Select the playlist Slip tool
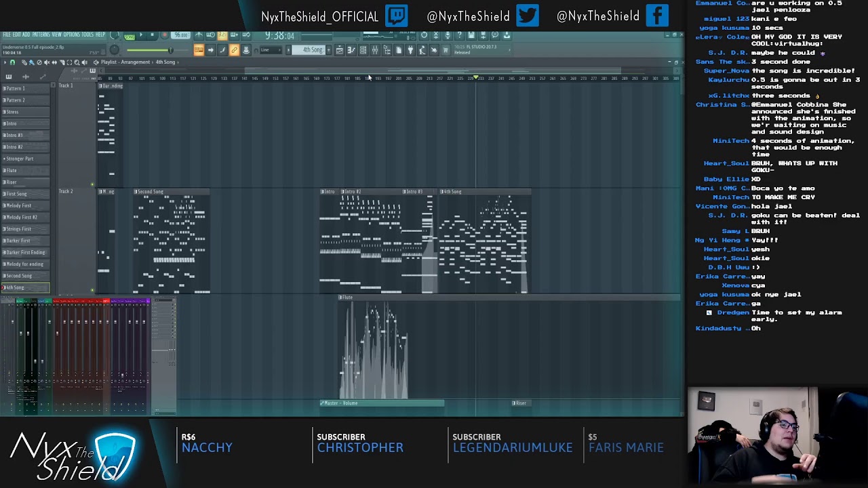 (x=54, y=62)
